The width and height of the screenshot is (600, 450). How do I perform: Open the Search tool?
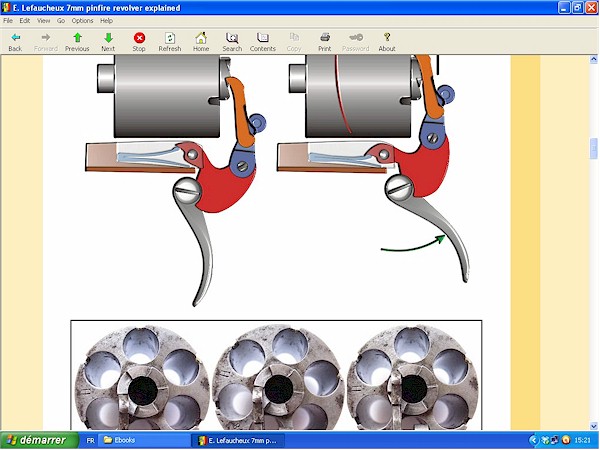pyautogui.click(x=232, y=42)
